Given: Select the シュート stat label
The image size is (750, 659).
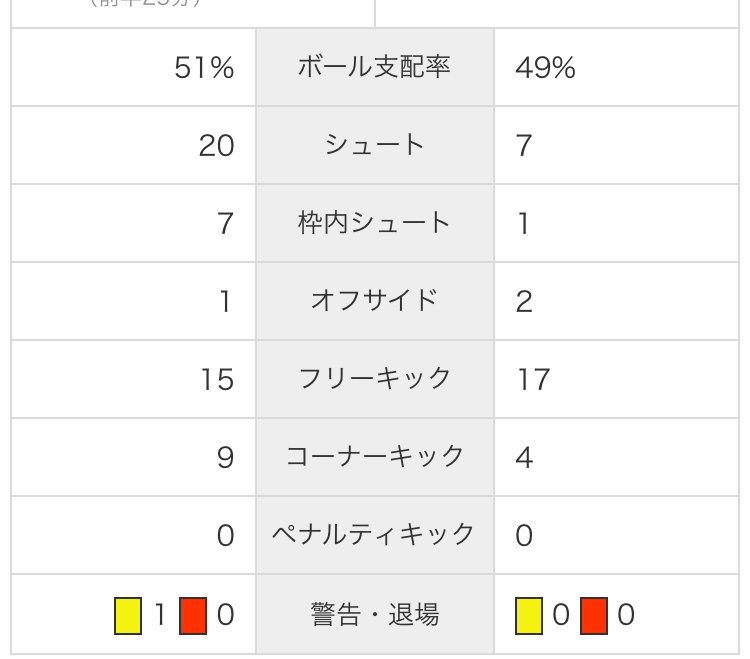Looking at the screenshot, I should (x=374, y=145).
